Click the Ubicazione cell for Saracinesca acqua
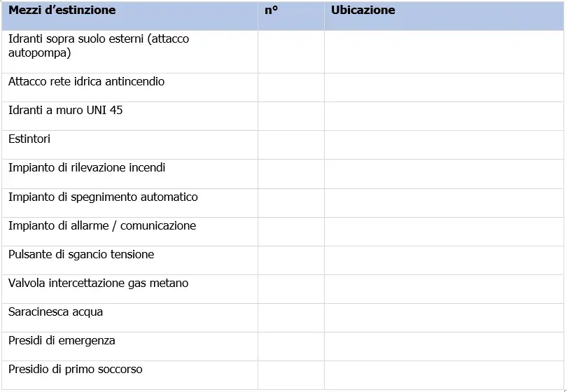 point(444,317)
